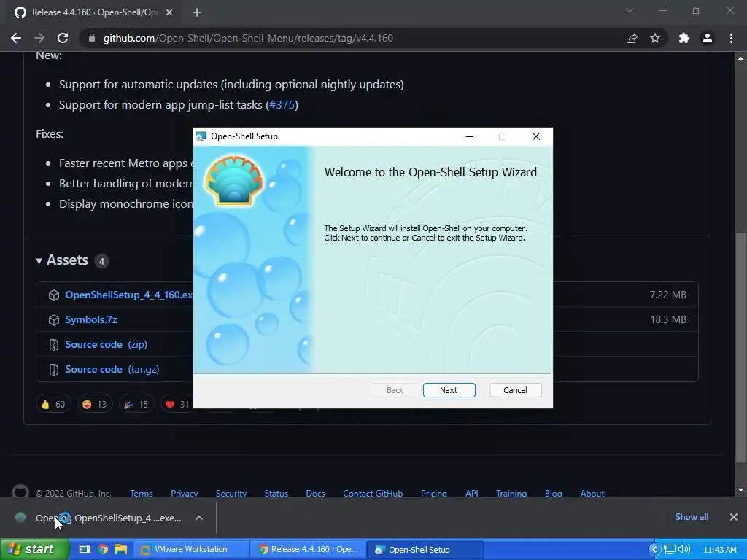The width and height of the screenshot is (747, 560).
Task: Open file explorer quick launch icon
Action: point(121,549)
